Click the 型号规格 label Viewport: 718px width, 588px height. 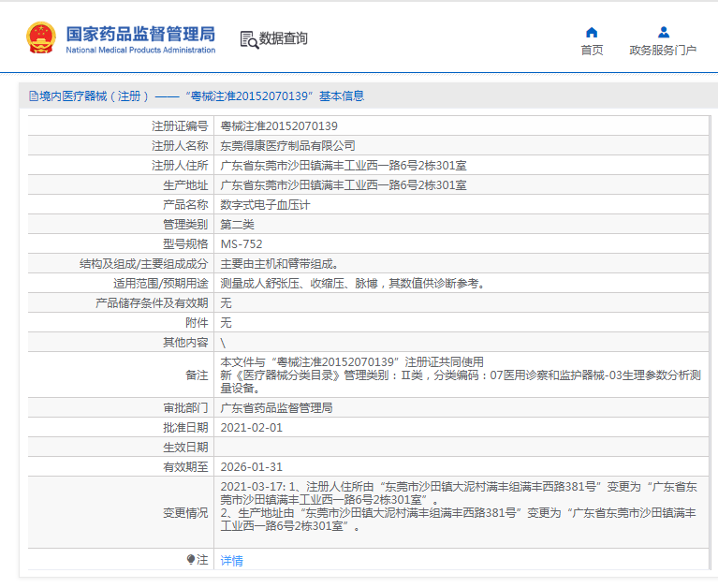click(x=185, y=244)
